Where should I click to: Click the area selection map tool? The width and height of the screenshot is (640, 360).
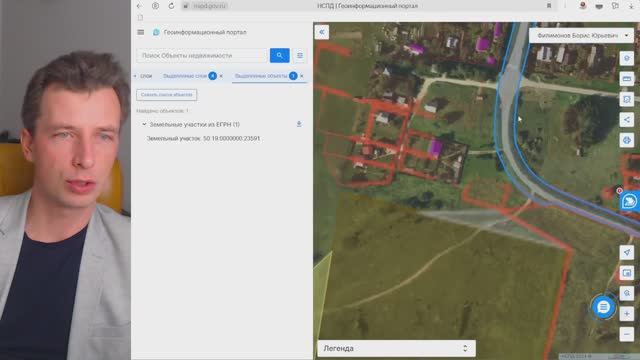pos(627,99)
